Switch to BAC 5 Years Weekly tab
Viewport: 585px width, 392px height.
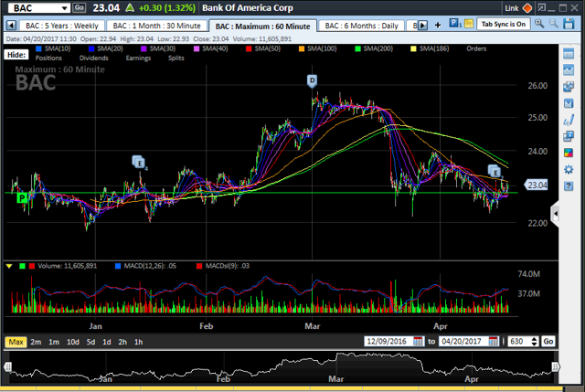point(61,26)
